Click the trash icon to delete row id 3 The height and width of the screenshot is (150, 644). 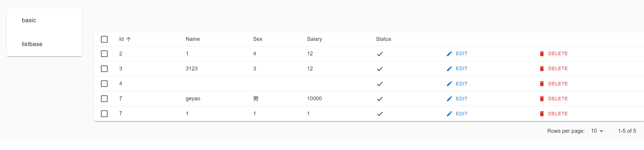[x=542, y=69]
